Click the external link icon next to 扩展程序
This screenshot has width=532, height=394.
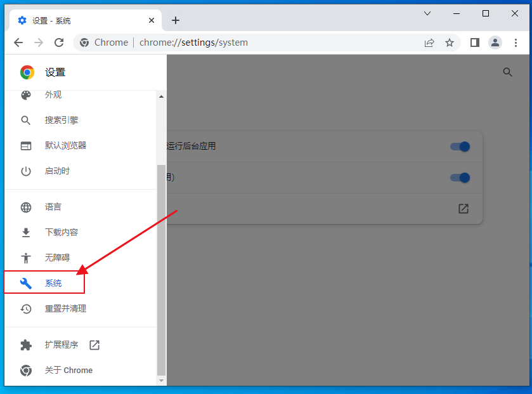pos(94,345)
